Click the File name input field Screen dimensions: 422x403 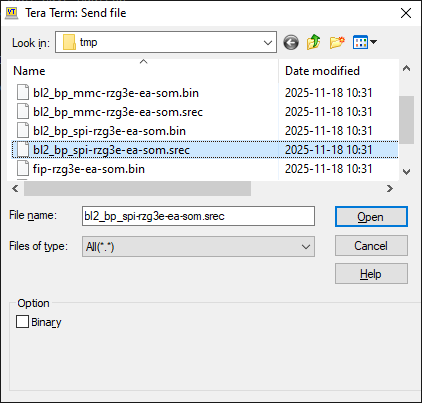pos(198,216)
